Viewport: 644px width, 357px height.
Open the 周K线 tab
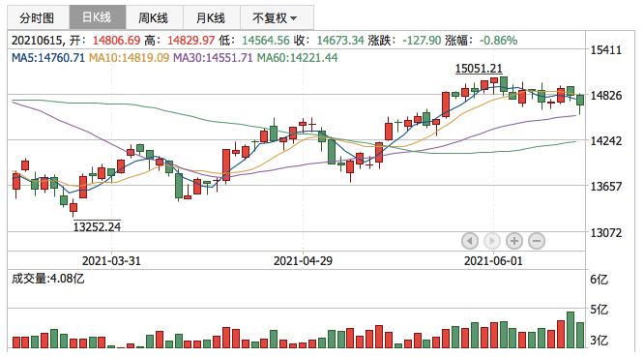(154, 17)
